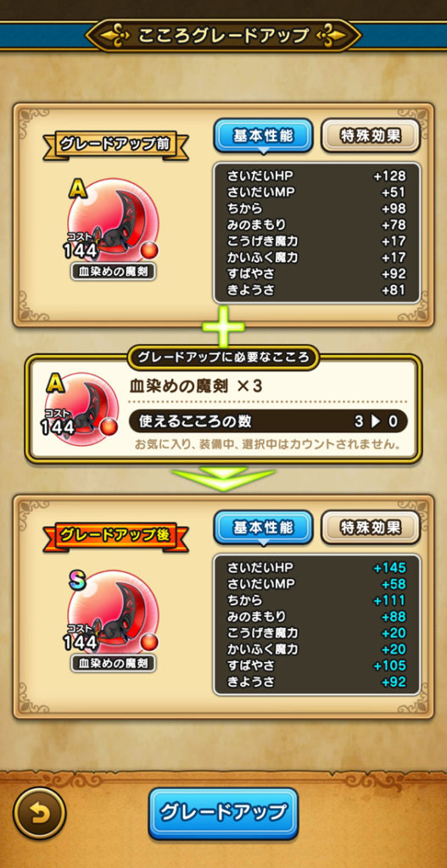Tap the グレードアップ前 ribbon label
This screenshot has width=447, height=868.
115,146
